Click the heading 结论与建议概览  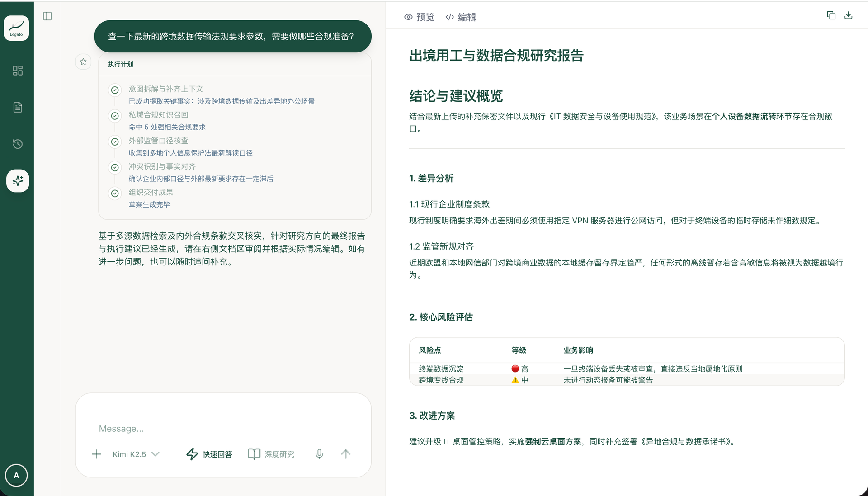tap(456, 96)
